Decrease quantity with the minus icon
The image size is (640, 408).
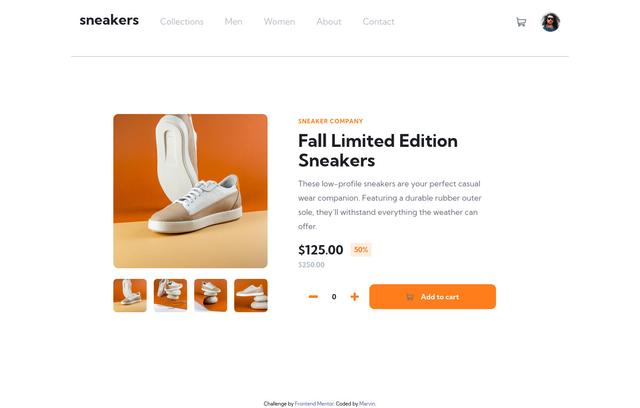click(313, 297)
